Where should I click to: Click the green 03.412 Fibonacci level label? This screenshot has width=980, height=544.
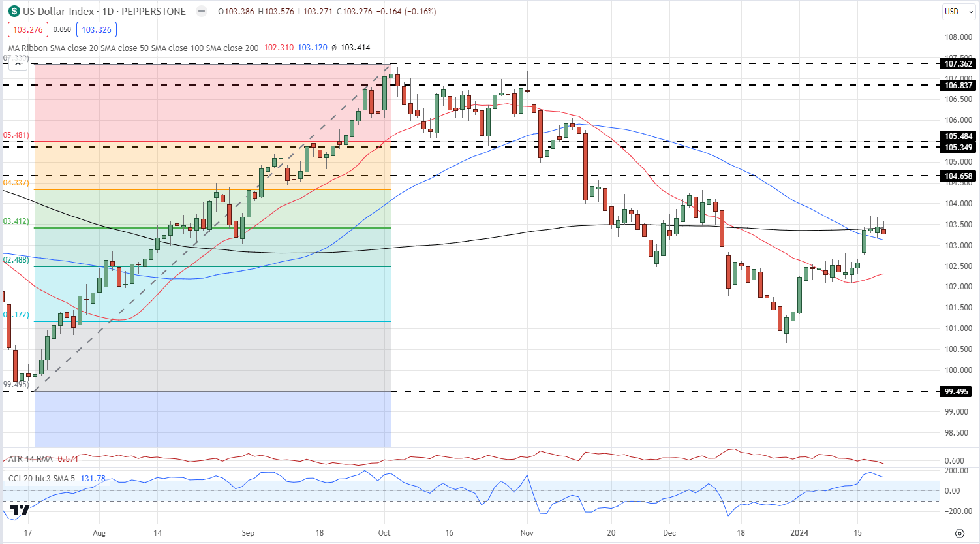pyautogui.click(x=16, y=221)
